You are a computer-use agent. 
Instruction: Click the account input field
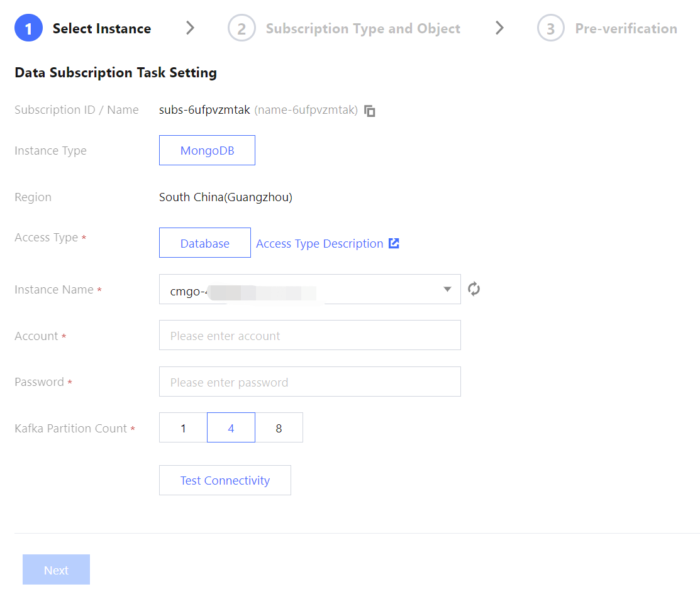pyautogui.click(x=309, y=335)
